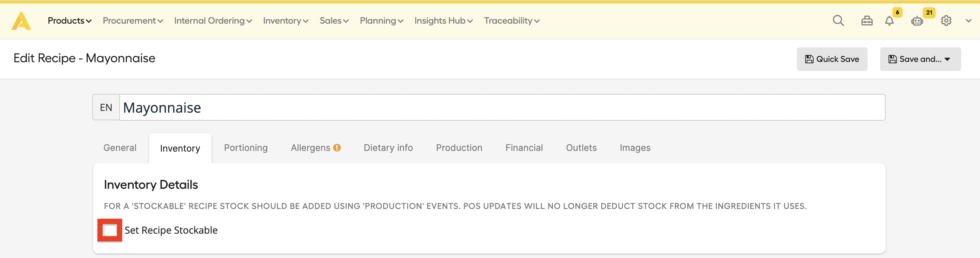Click the Allergens warning icon
Image resolution: width=980 pixels, height=258 pixels.
point(337,147)
